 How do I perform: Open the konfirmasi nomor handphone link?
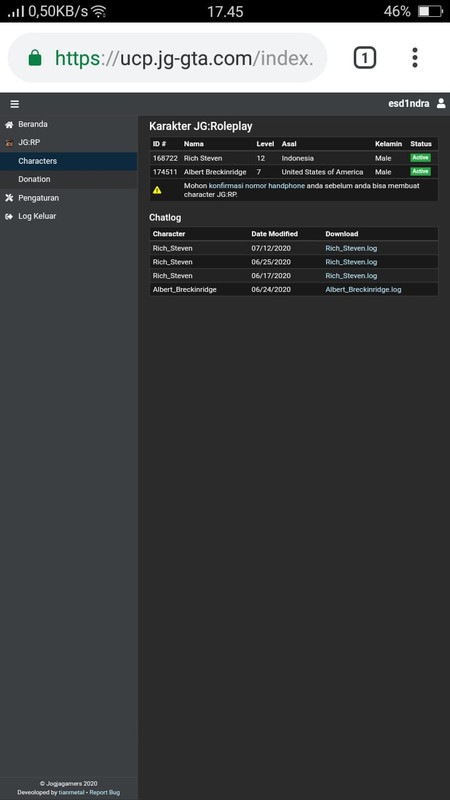tap(257, 186)
